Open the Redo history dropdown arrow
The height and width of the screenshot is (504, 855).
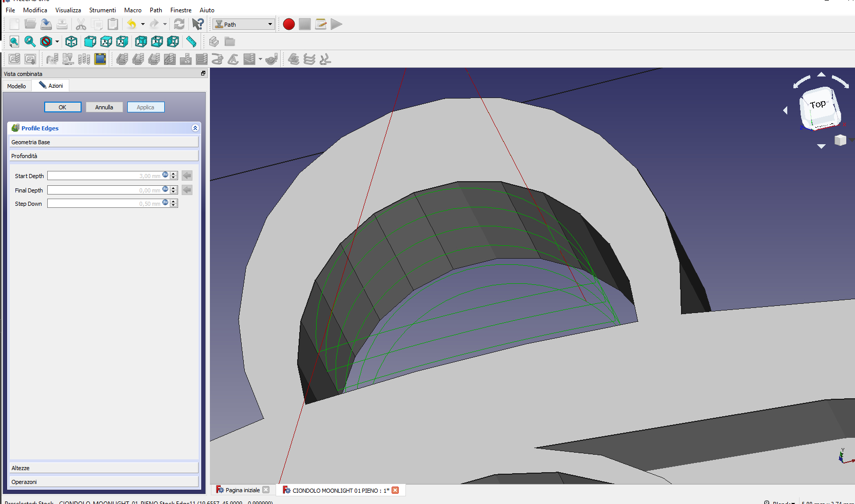click(x=165, y=24)
